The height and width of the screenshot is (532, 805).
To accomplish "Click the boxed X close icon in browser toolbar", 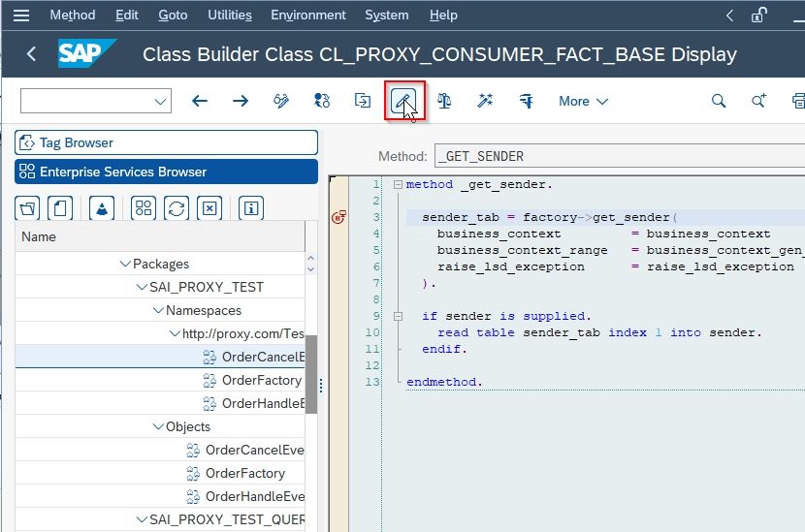I will point(209,208).
